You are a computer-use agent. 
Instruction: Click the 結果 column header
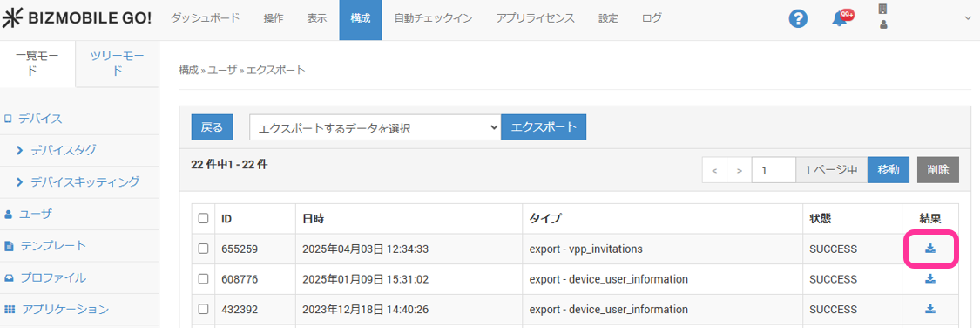[930, 218]
